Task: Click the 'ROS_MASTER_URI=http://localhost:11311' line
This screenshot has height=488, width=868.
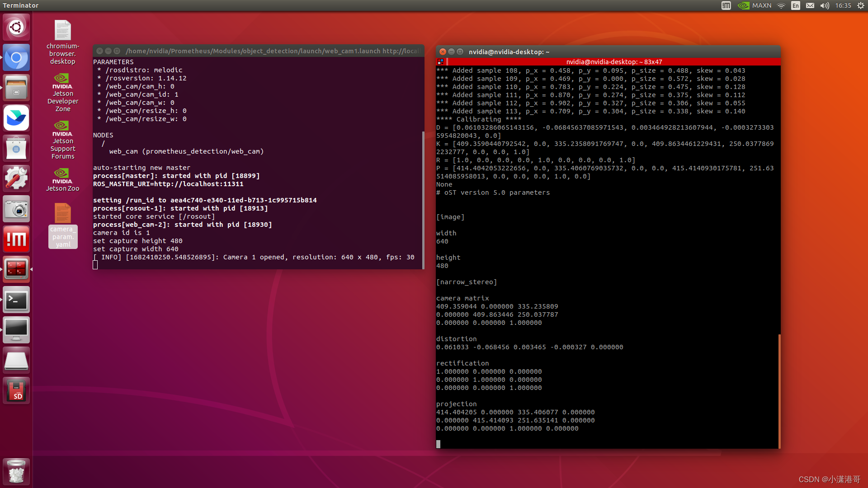Action: click(168, 184)
